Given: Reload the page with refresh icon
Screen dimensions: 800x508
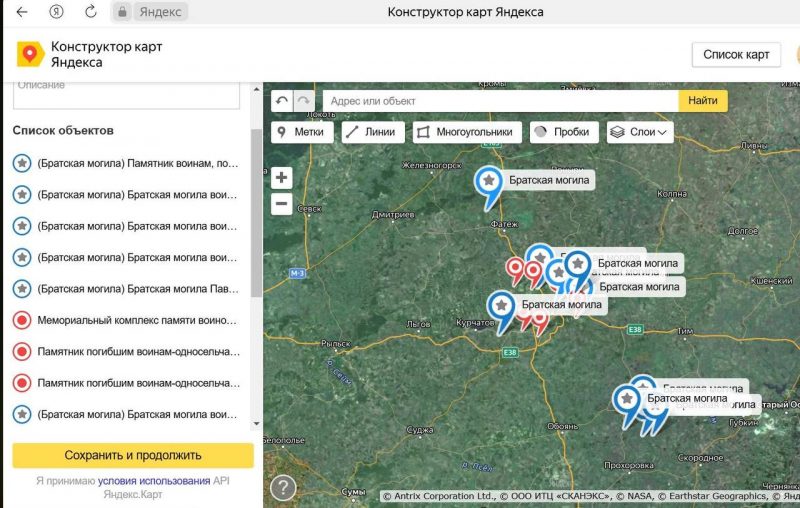Looking at the screenshot, I should [x=91, y=12].
